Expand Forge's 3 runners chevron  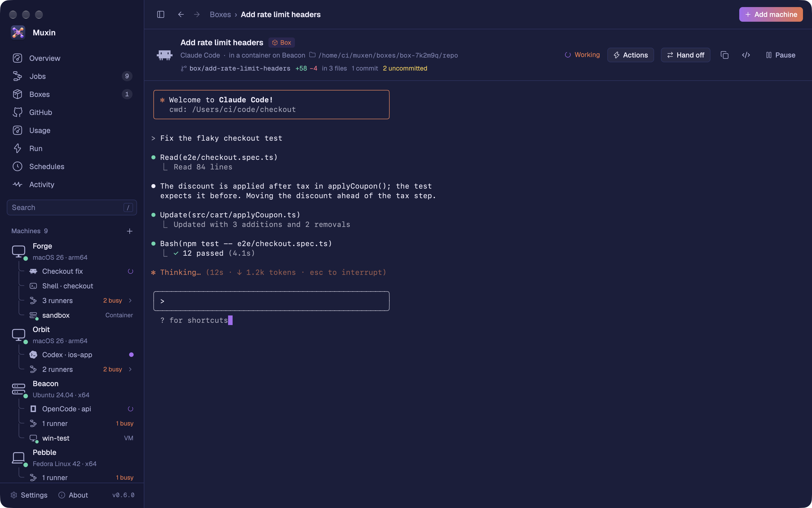click(130, 301)
